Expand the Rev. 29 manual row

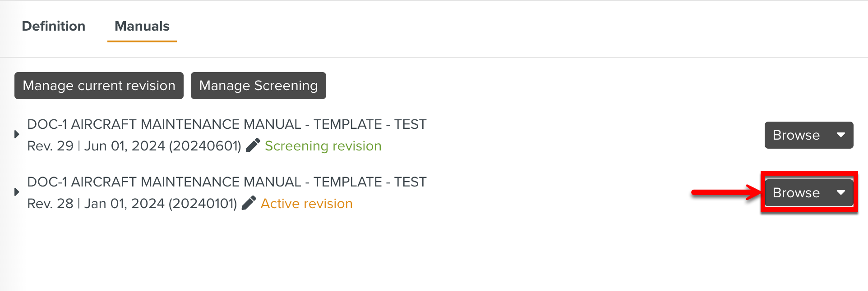pos(17,134)
